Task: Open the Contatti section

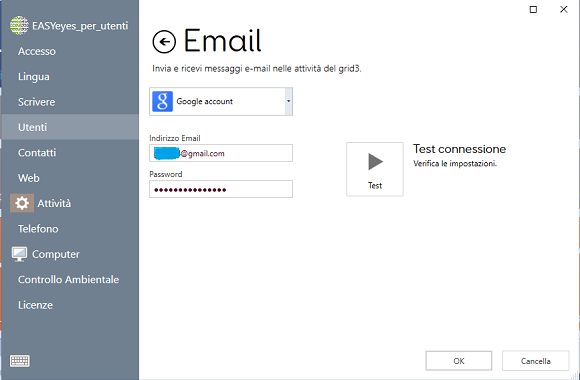Action: (x=37, y=152)
